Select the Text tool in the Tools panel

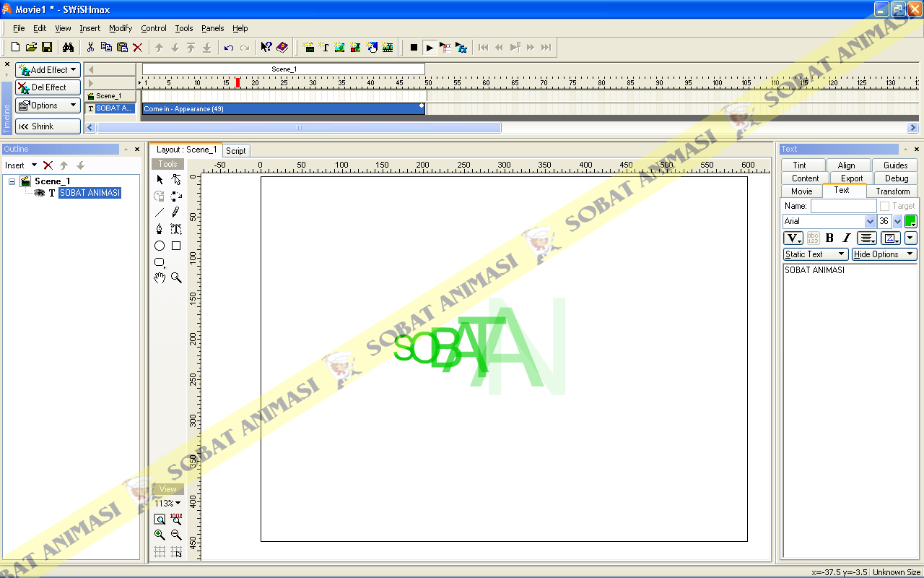click(176, 228)
